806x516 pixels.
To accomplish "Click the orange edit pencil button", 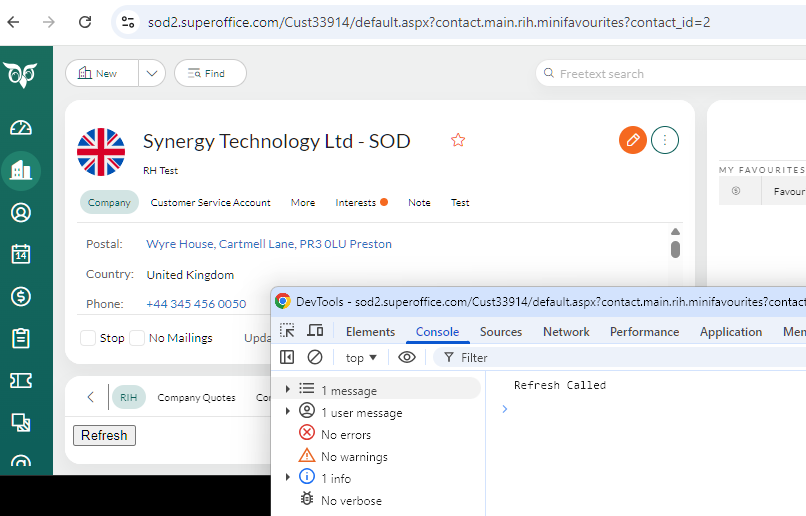I will click(632, 141).
